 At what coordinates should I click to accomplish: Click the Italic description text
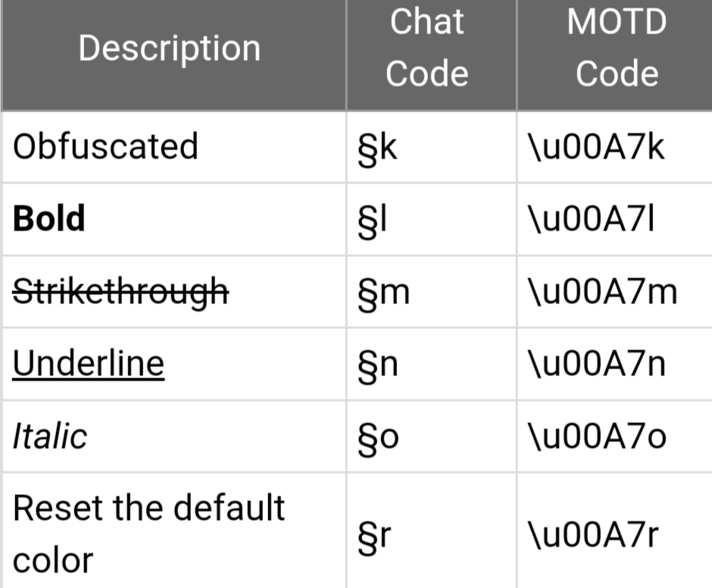click(x=50, y=436)
